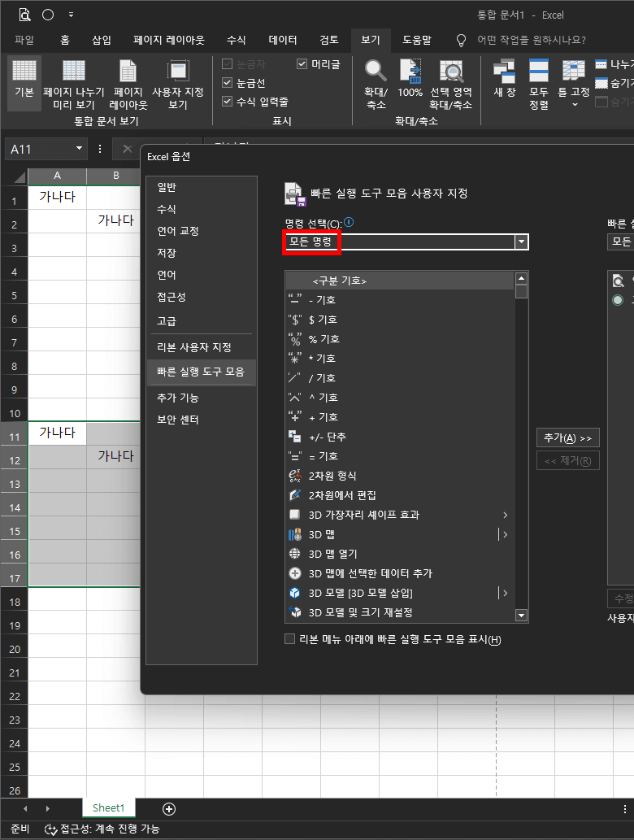Select the '$ 기호' command in list
This screenshot has width=634, height=840.
pos(400,320)
